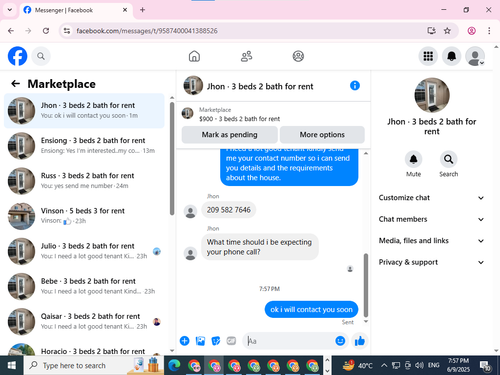Open the large listing photo in info panel
This screenshot has width=500, height=375.
(x=432, y=95)
